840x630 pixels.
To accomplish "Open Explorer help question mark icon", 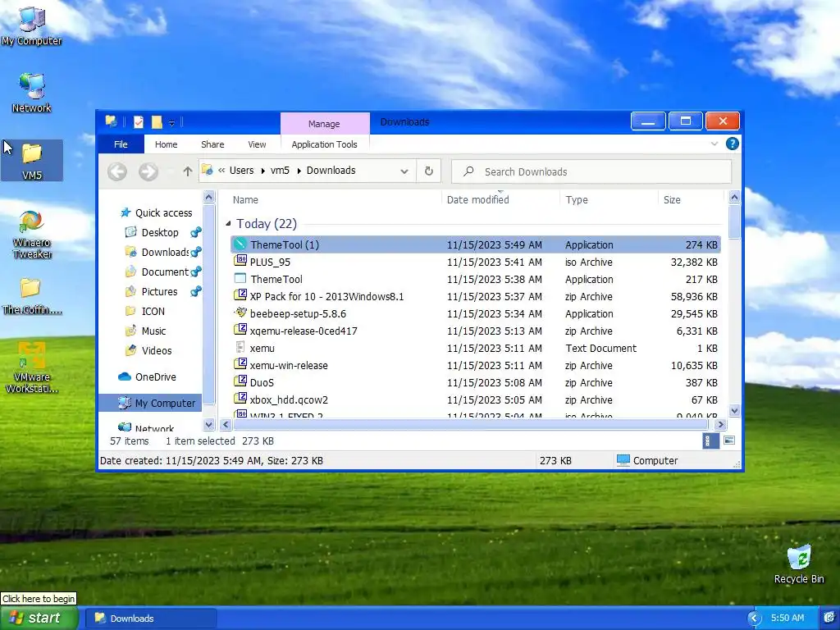I will coord(732,144).
